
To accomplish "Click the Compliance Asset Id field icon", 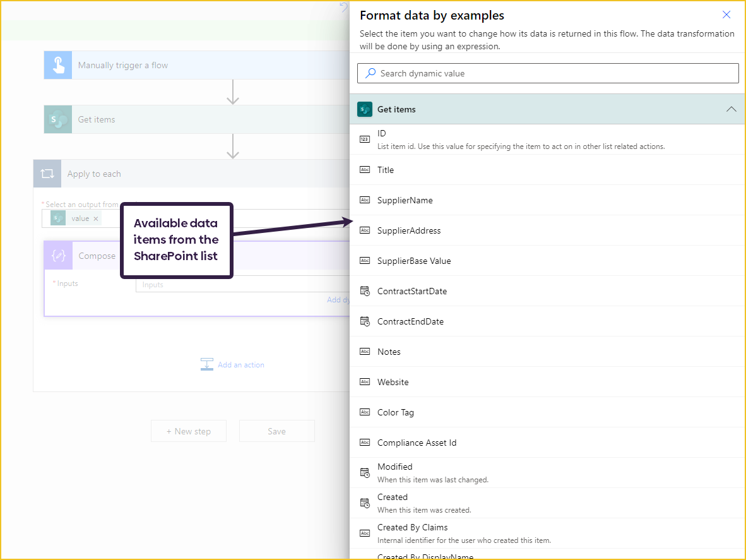I will point(365,443).
